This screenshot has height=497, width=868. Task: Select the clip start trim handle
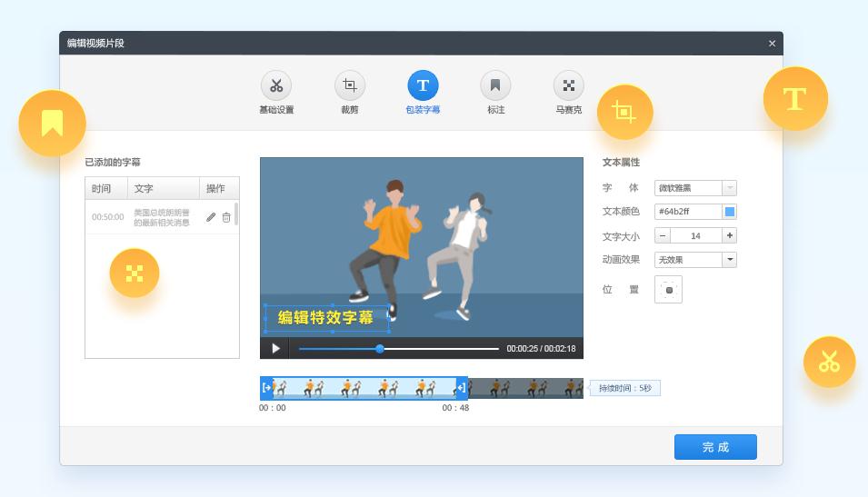(266, 388)
